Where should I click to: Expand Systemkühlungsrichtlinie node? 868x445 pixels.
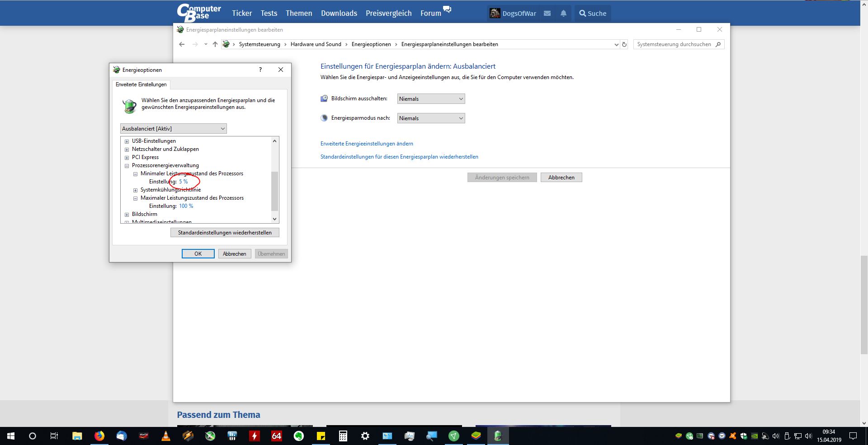click(x=135, y=190)
